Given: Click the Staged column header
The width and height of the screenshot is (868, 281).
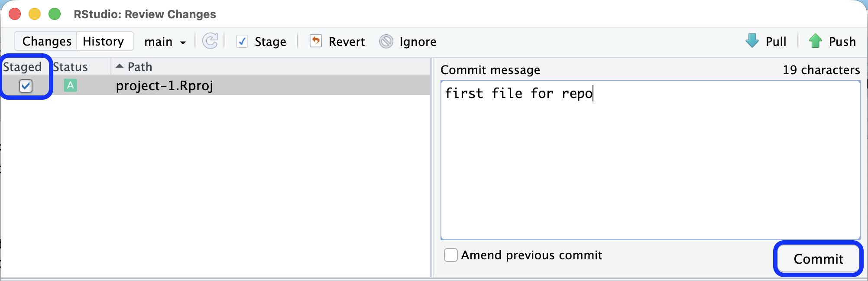Looking at the screenshot, I should coord(23,66).
